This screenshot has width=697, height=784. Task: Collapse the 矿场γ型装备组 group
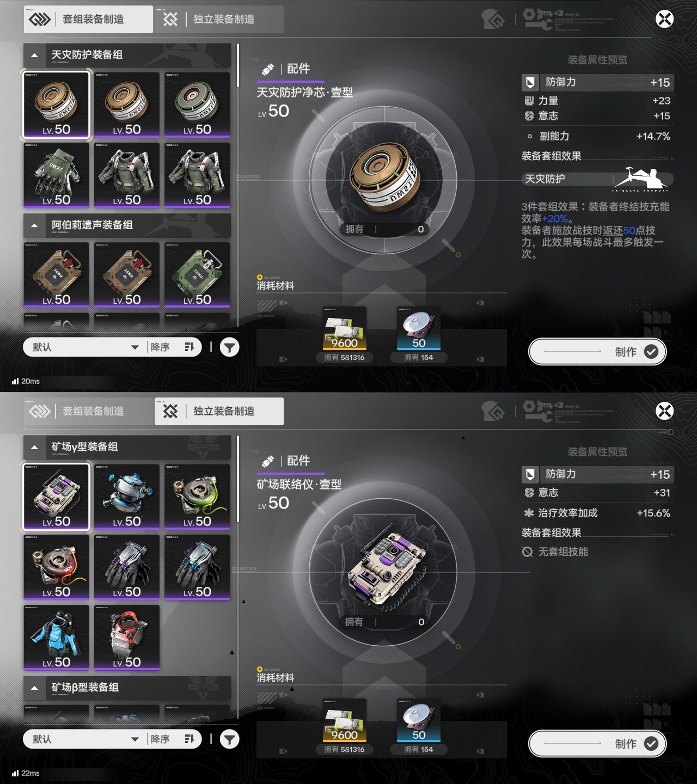coord(34,447)
